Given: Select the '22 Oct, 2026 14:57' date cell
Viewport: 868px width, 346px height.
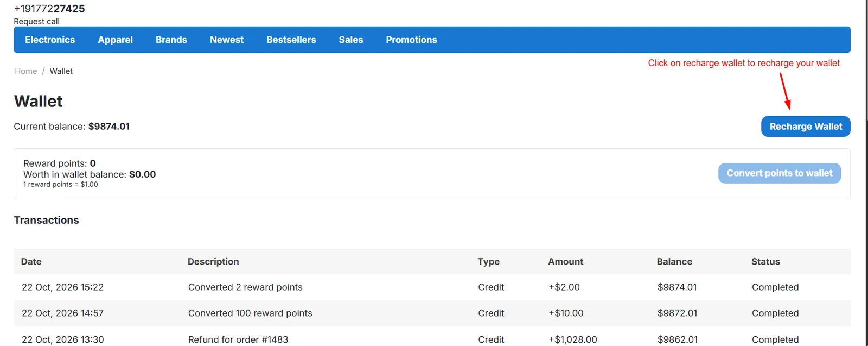Looking at the screenshot, I should coord(62,313).
